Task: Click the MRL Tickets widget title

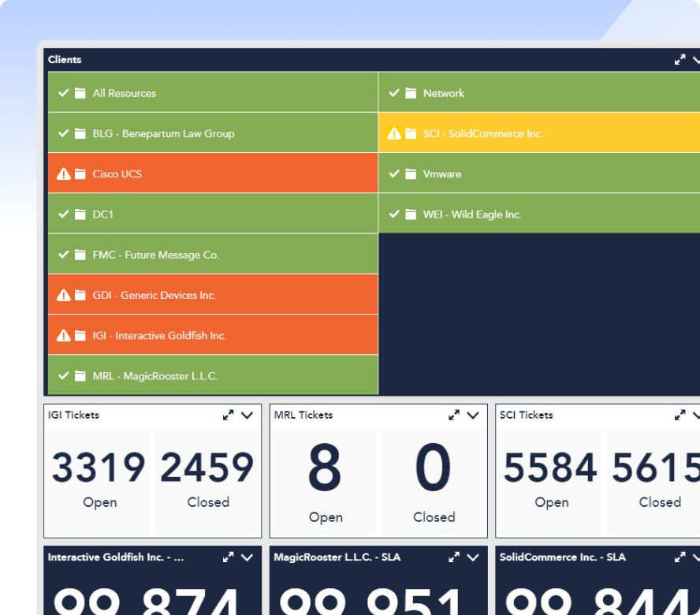Action: (303, 415)
